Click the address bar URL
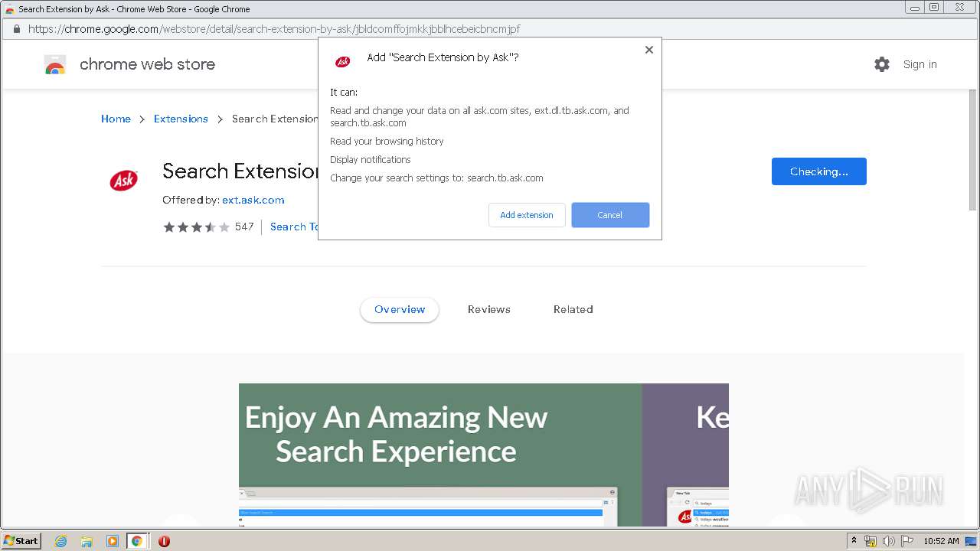 point(274,29)
